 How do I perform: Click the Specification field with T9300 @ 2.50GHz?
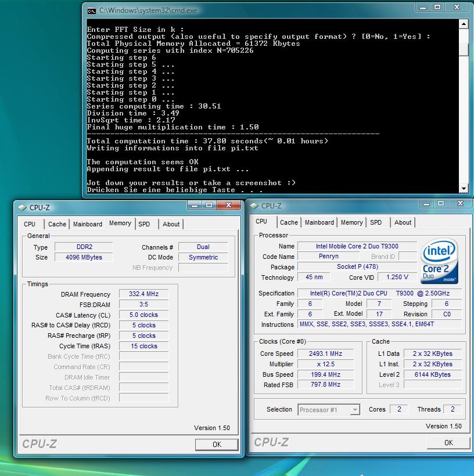point(379,293)
